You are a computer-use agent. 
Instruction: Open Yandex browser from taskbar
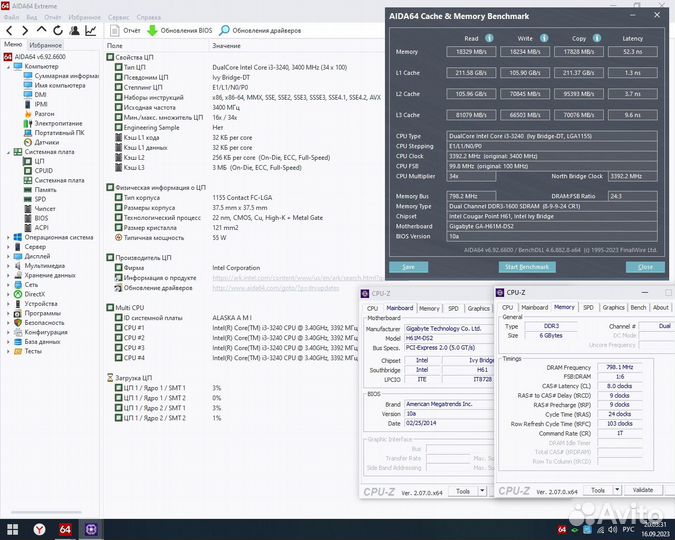39,530
